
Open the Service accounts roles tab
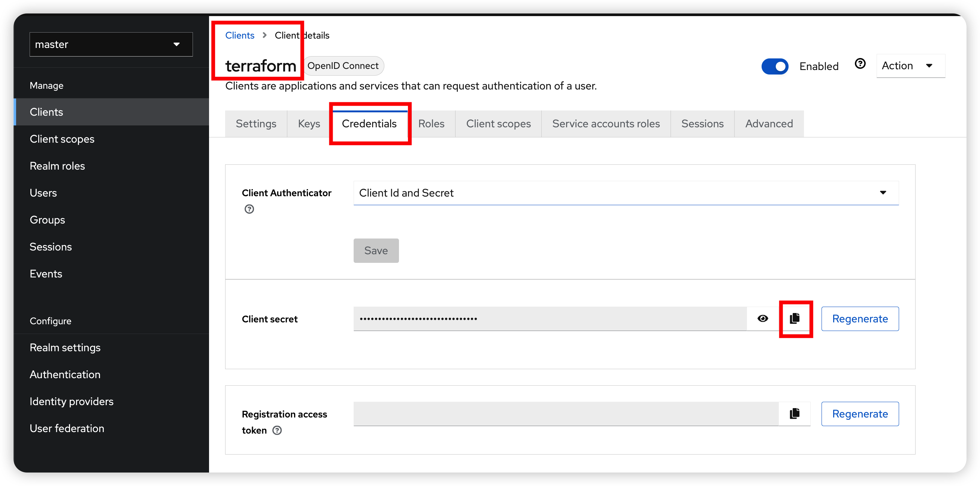tap(606, 124)
